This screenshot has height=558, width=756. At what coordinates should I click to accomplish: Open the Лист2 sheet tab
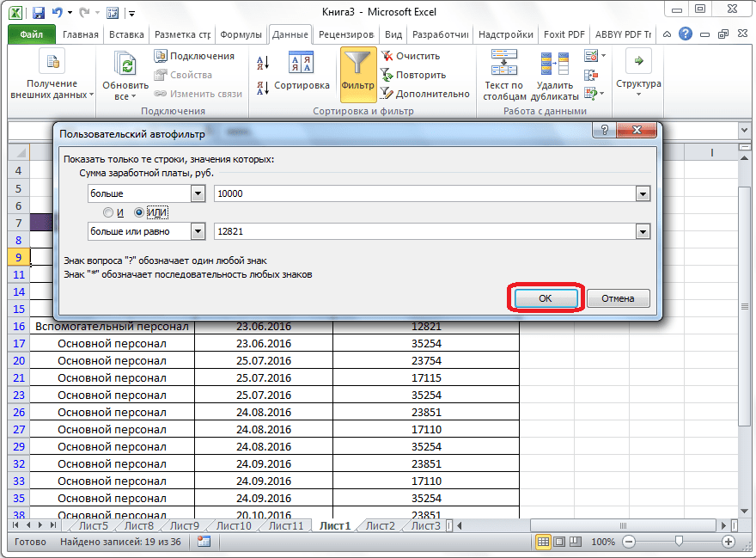pyautogui.click(x=380, y=526)
